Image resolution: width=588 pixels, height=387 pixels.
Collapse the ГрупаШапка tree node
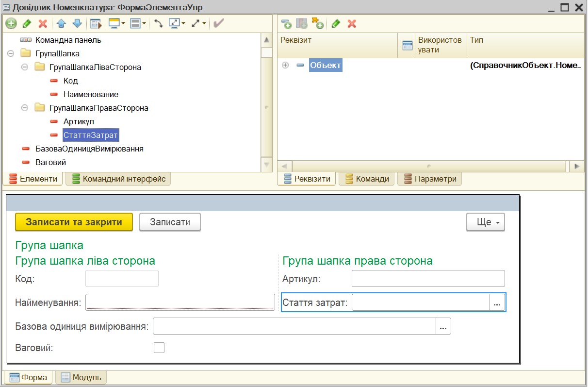click(x=11, y=53)
